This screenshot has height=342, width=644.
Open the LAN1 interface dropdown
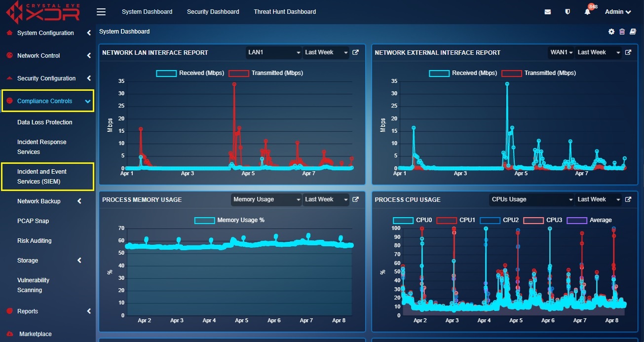point(274,52)
